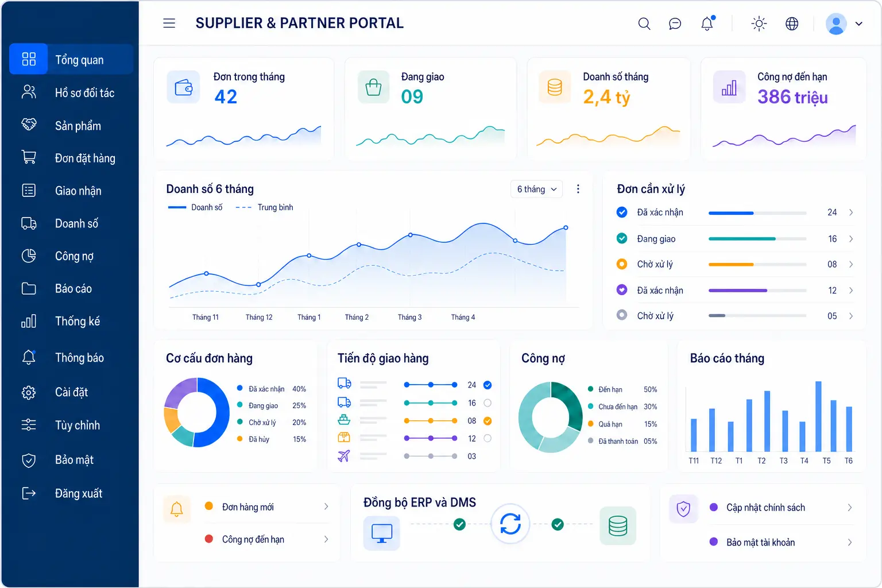Toggle the blue check for delivery row 24

click(x=488, y=385)
